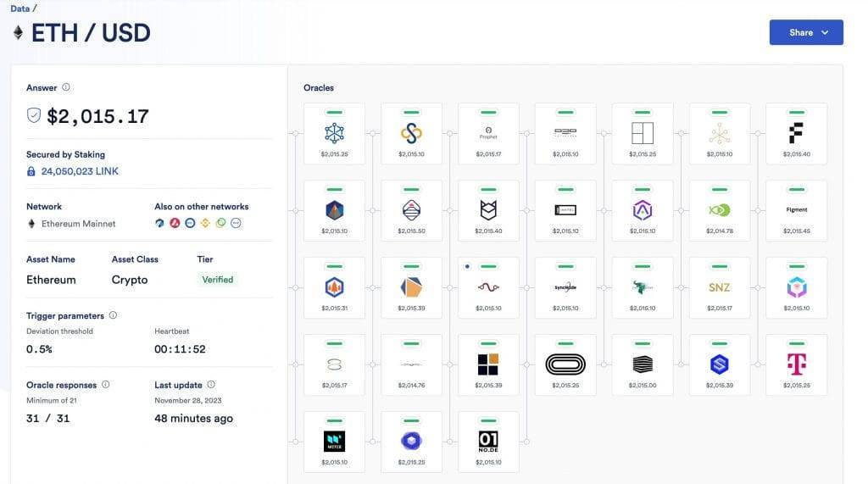The image size is (868, 484).
Task: Open the pink T-Mobile oracle card
Action: [x=796, y=364]
